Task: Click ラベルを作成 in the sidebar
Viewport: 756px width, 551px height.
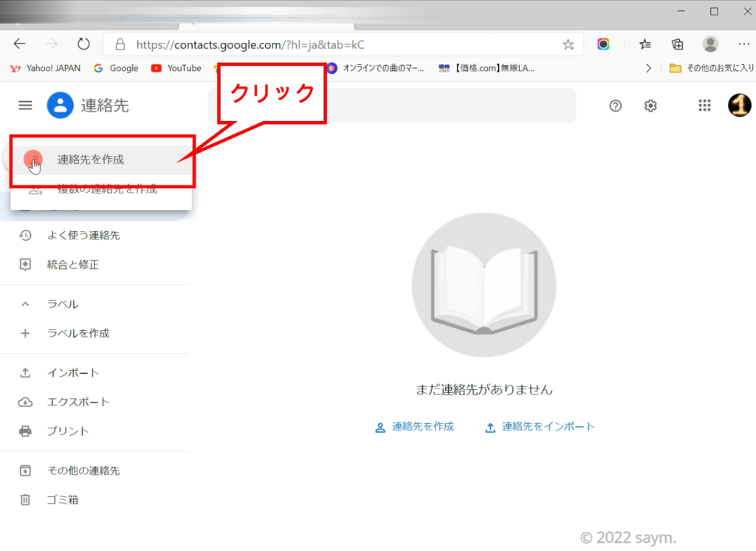Action: pos(78,333)
